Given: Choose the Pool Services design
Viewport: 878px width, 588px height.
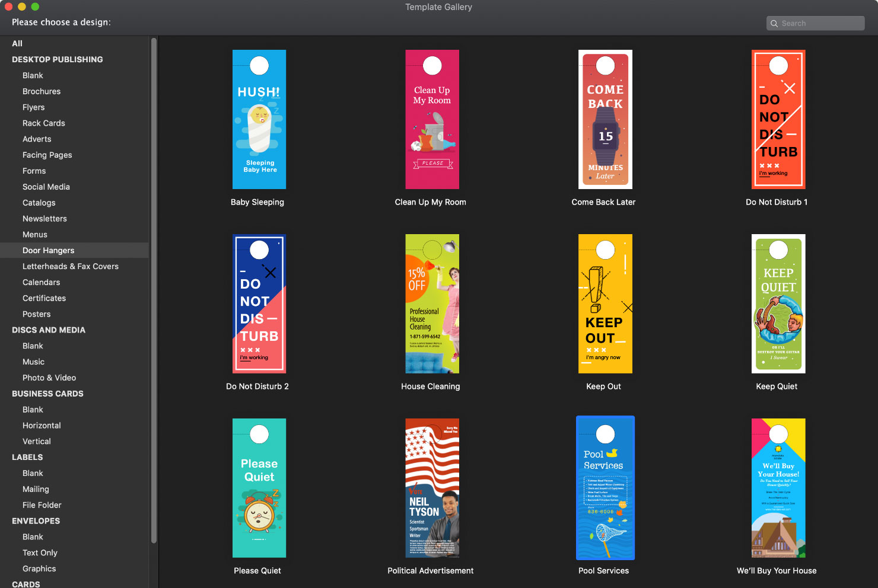Looking at the screenshot, I should click(x=605, y=487).
